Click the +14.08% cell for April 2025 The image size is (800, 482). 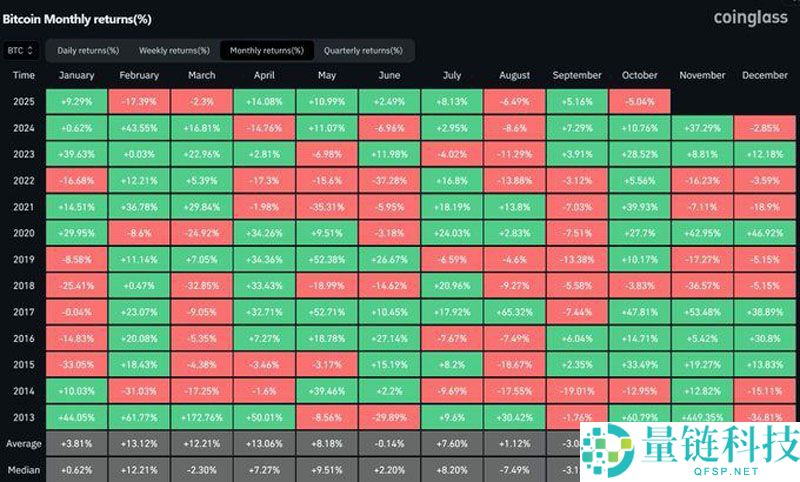264,102
